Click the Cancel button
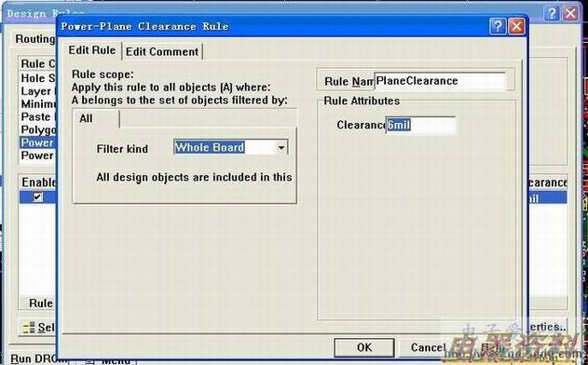This screenshot has height=365, width=588. [426, 347]
